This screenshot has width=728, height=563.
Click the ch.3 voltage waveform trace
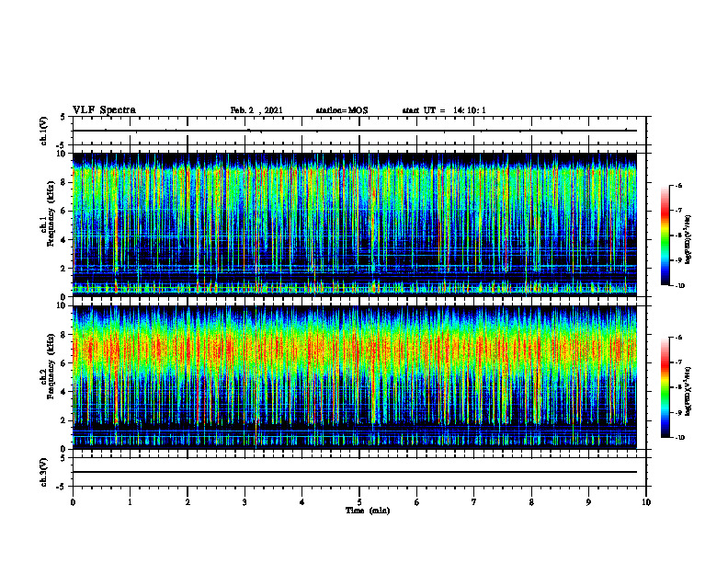tap(355, 472)
